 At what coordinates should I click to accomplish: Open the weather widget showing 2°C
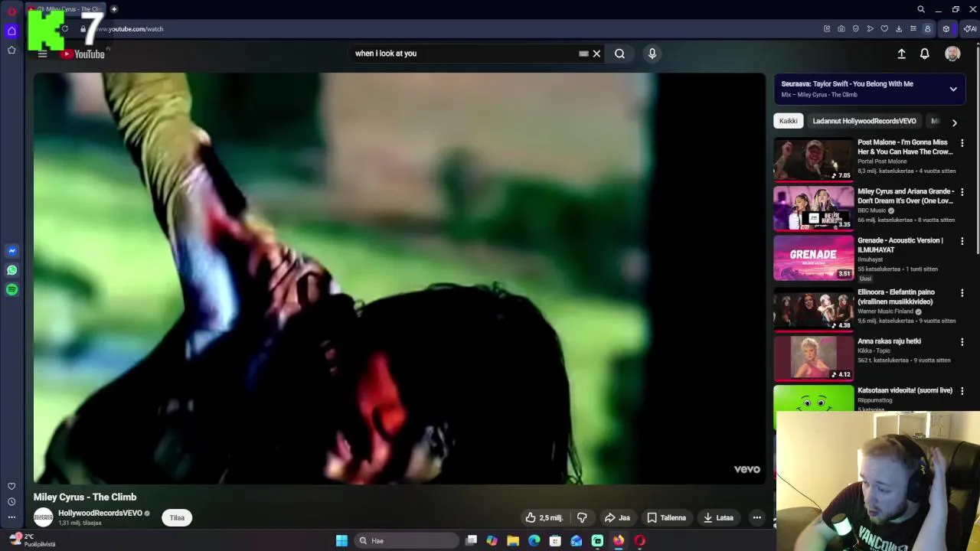click(31, 540)
